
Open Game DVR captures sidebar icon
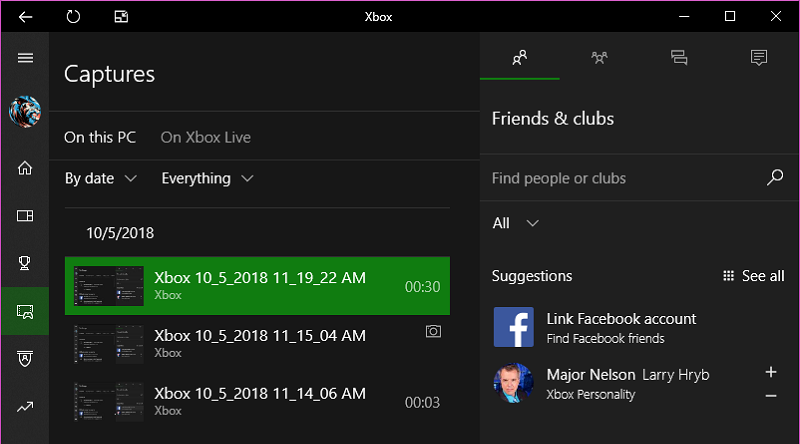25,311
